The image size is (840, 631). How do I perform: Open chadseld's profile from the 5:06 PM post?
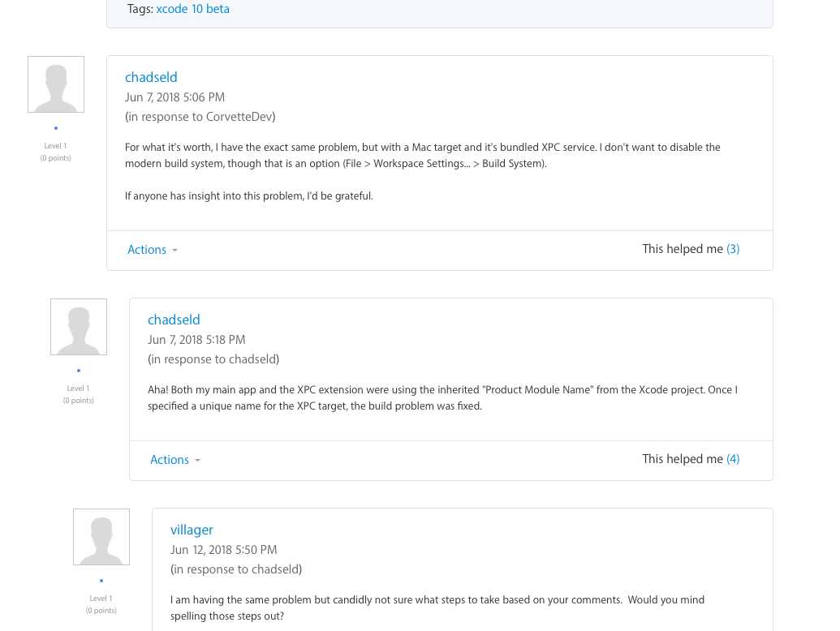(x=151, y=77)
